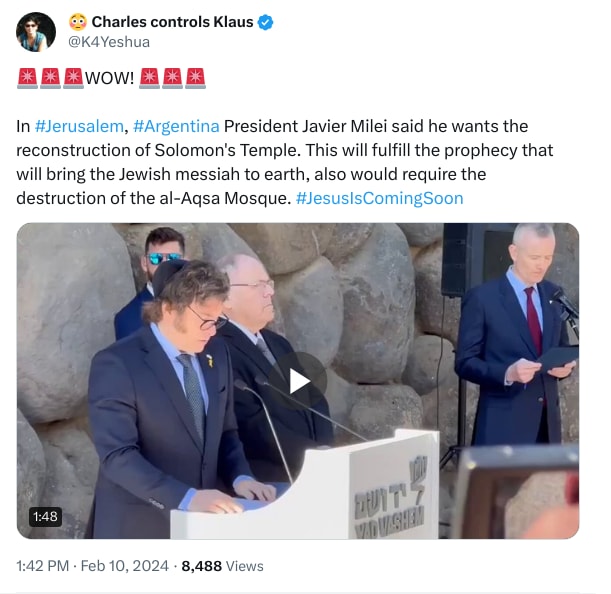The image size is (611, 594).
Task: Click the first red siren emoji
Action: 27,78
